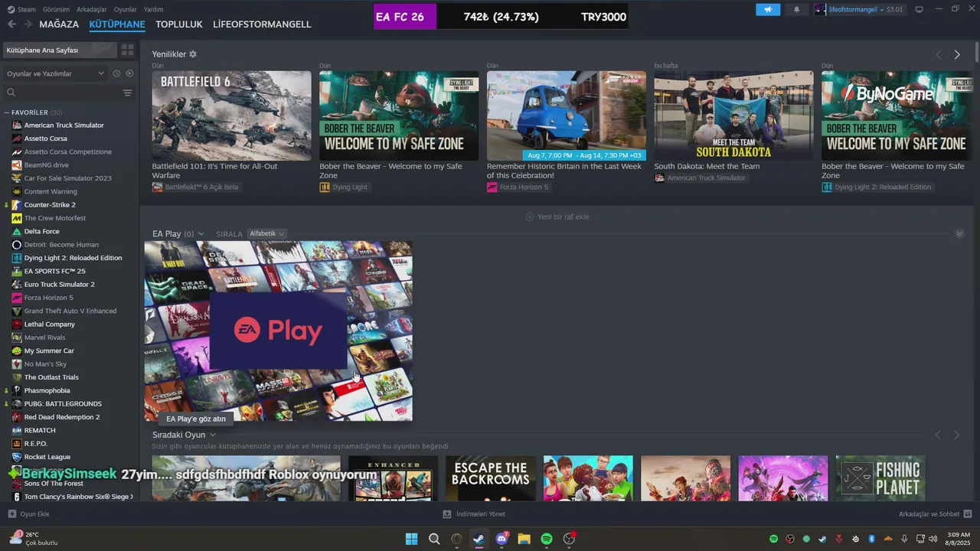Open sidebar advanced filter options icon
Image resolution: width=980 pixels, height=551 pixels.
tap(127, 93)
